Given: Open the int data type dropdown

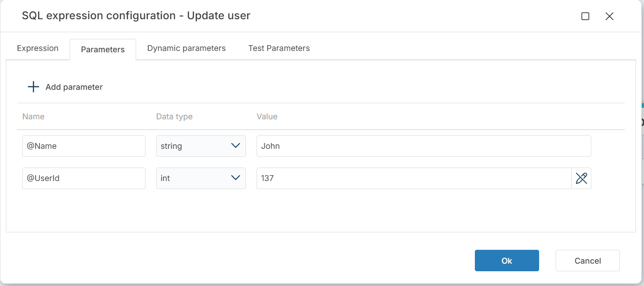Looking at the screenshot, I should click(x=201, y=178).
